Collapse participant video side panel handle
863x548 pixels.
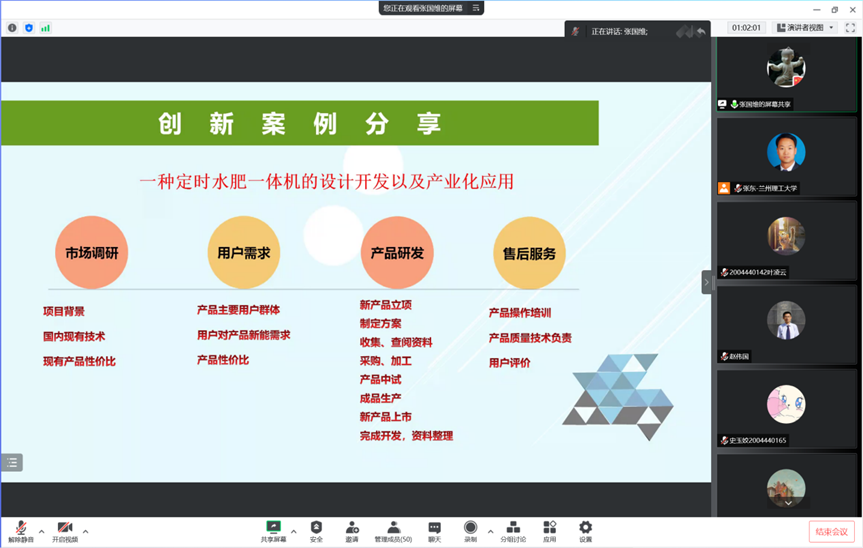(707, 283)
